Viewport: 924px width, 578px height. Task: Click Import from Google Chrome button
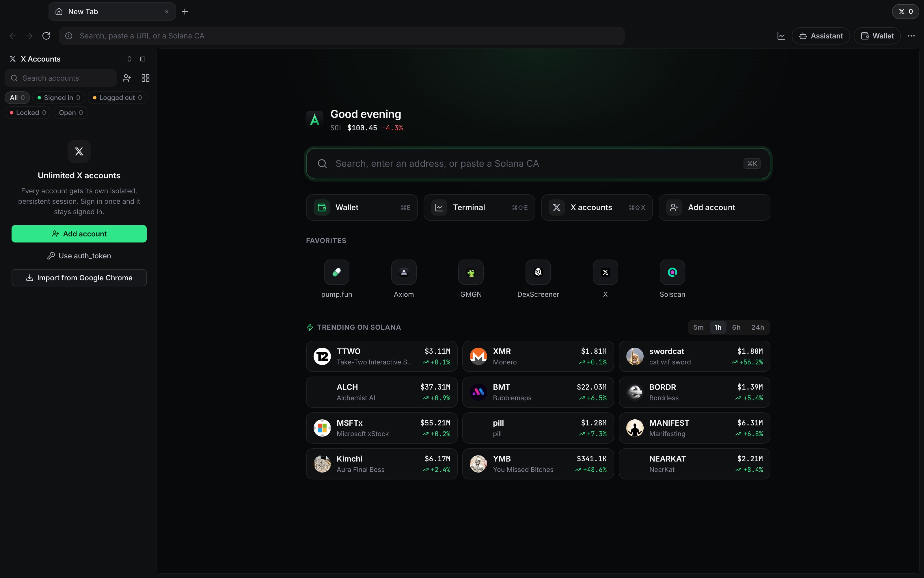(79, 277)
